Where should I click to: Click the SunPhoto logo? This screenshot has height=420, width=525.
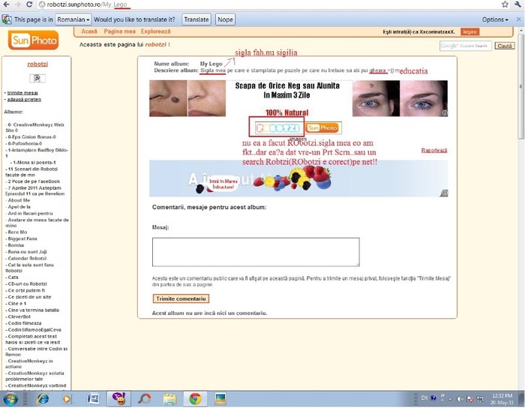23,40
